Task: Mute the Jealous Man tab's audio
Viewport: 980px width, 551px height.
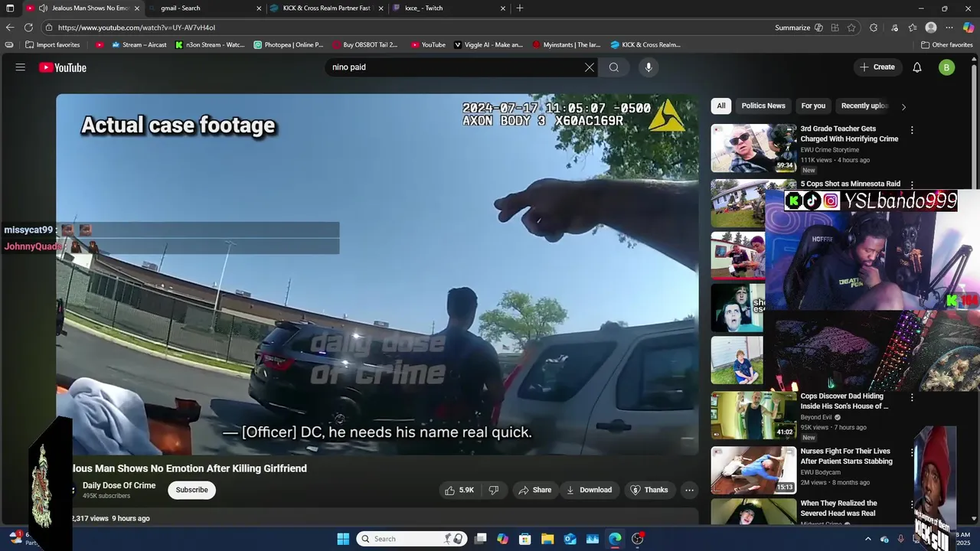Action: tap(44, 8)
